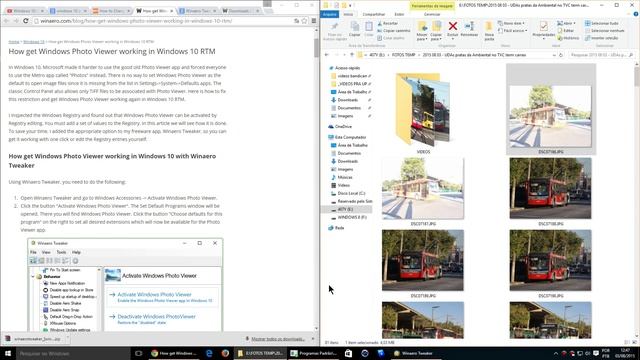The height and width of the screenshot is (360, 640).
Task: Click the Explorer address bar refresh icon
Action: [561, 55]
